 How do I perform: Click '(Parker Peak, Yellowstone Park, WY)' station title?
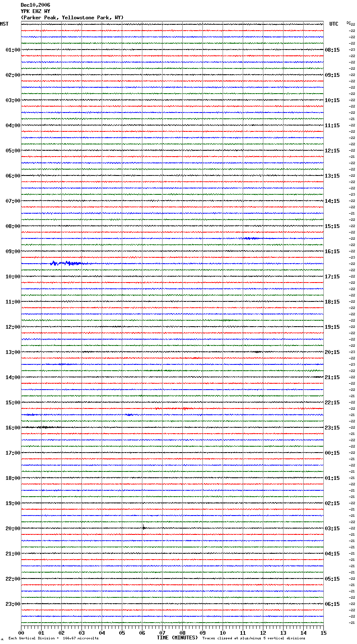point(72,18)
